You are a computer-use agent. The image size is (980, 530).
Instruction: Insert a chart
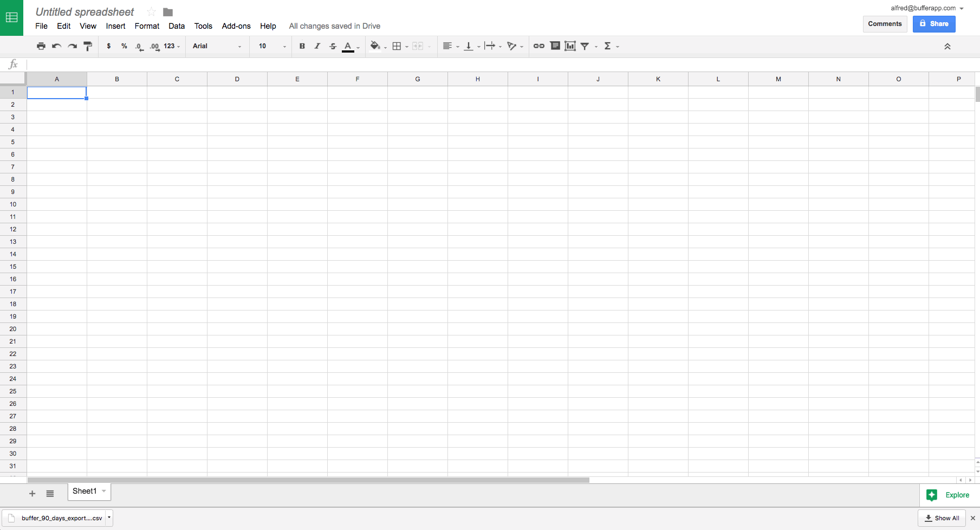569,46
